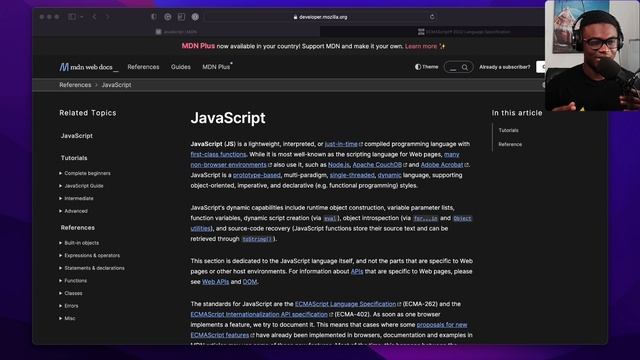640x360 pixels.
Task: Jump to Tutorials in this article
Action: point(508,130)
